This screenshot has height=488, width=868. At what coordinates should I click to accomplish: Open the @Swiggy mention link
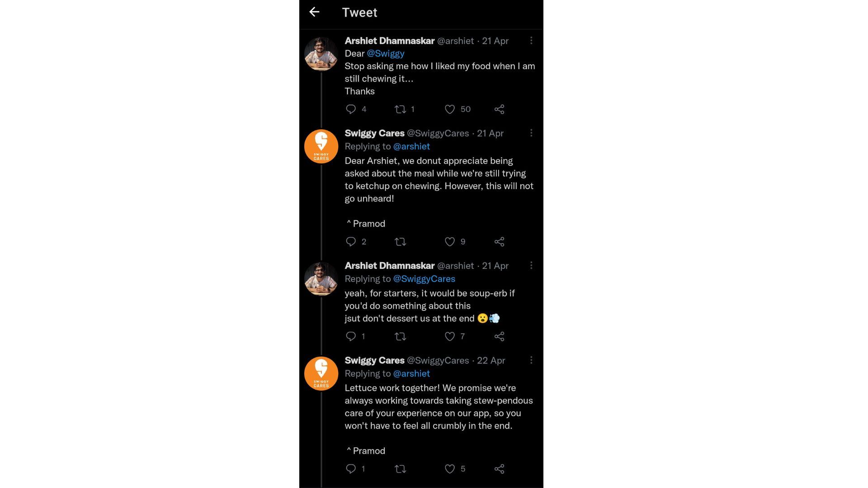[386, 53]
